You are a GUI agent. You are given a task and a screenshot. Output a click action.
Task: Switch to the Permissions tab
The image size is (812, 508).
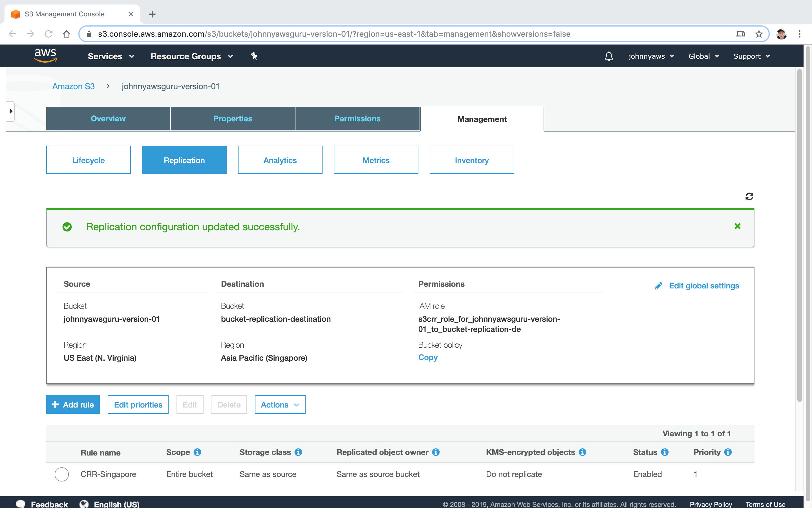click(x=357, y=119)
